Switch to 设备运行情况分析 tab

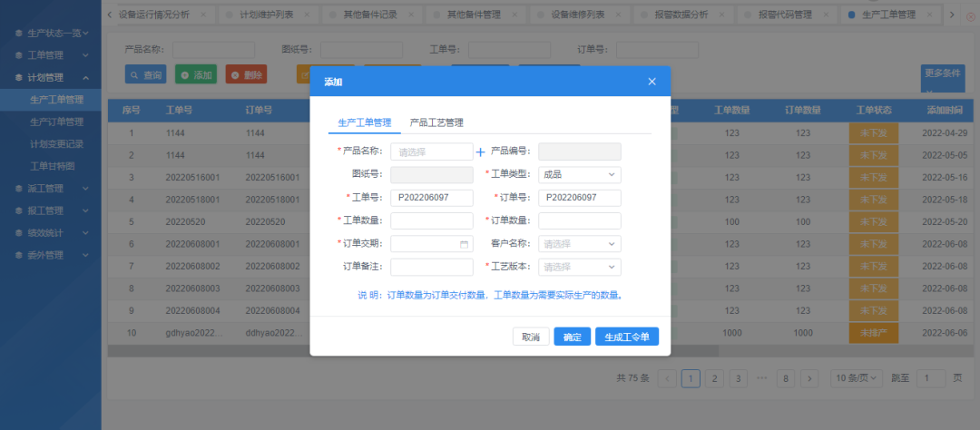point(153,15)
